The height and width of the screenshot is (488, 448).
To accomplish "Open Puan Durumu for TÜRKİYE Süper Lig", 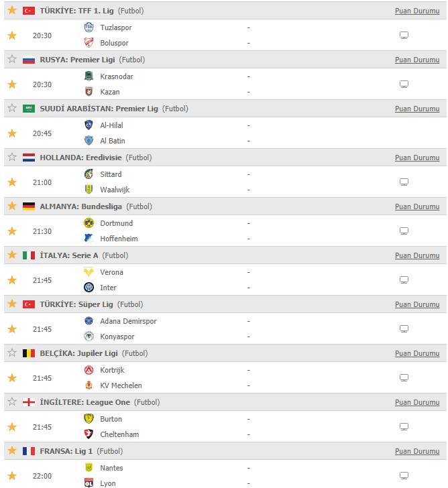I will [x=417, y=304].
